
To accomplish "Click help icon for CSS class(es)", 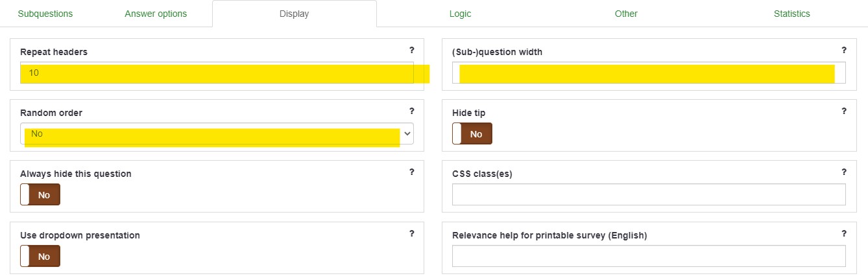I will click(843, 172).
